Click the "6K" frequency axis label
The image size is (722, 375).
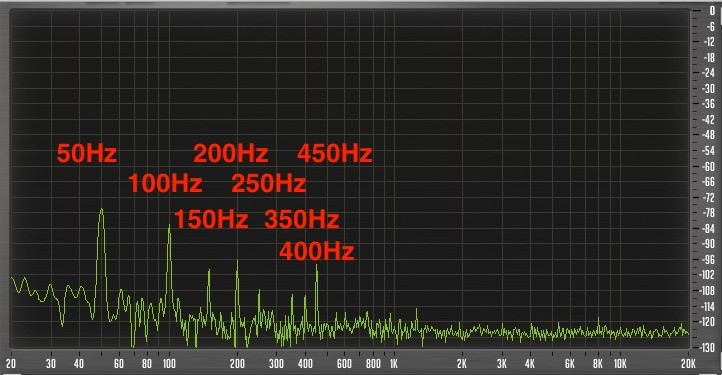coord(570,364)
